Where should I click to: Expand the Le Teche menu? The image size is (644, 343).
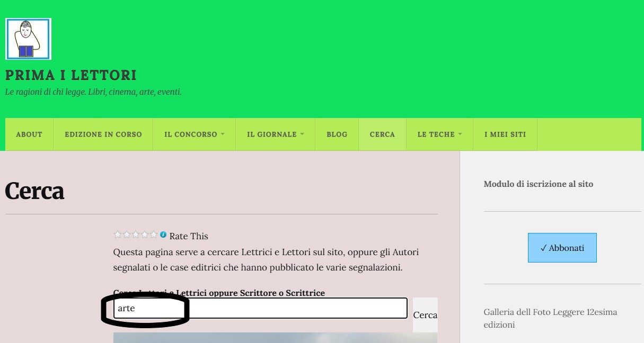pos(439,134)
